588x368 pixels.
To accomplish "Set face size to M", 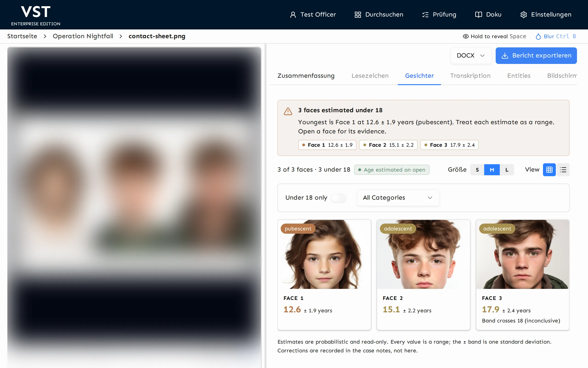I will pyautogui.click(x=492, y=170).
